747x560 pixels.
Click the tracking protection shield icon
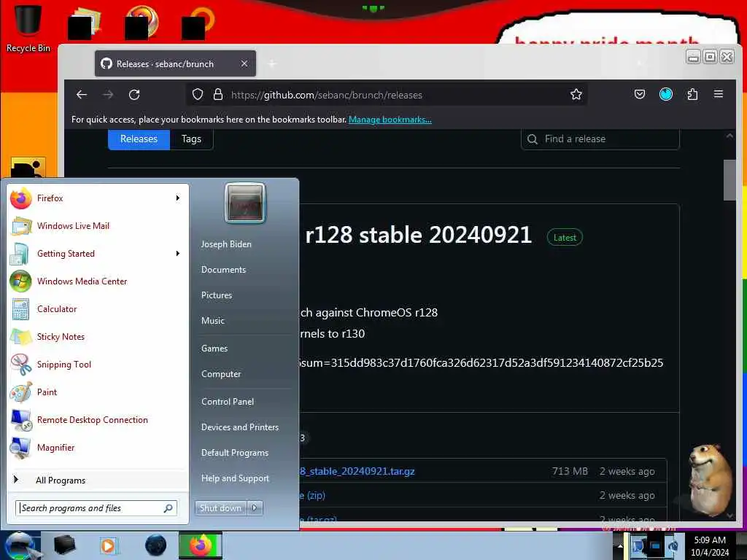point(198,94)
